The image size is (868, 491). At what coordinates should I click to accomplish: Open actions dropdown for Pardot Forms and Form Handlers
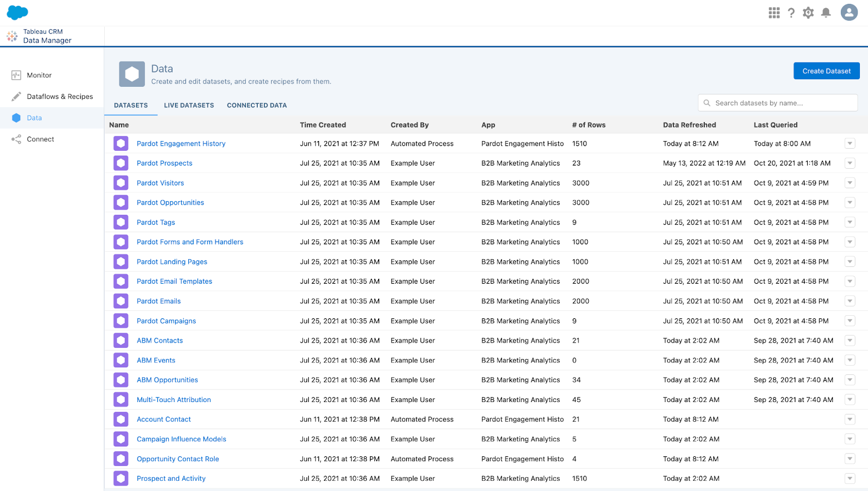tap(850, 242)
